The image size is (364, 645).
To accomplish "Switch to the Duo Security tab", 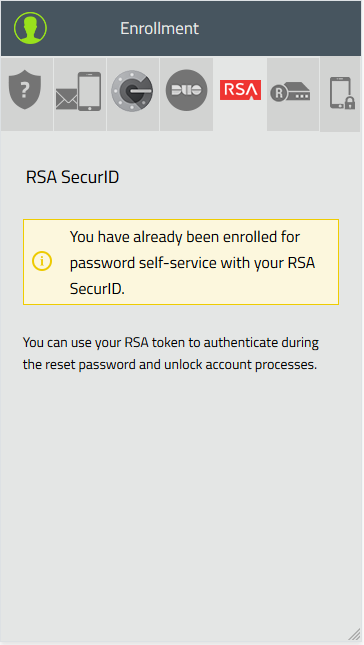I will pyautogui.click(x=186, y=94).
